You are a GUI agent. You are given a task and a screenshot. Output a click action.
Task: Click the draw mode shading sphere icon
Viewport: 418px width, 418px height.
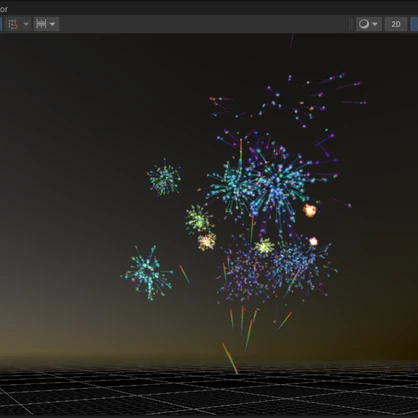[364, 24]
